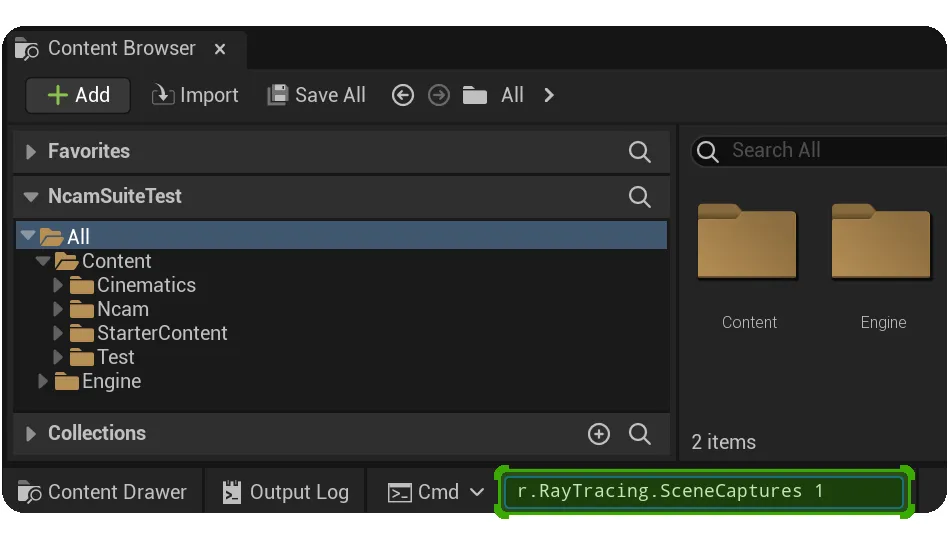Select the All folder in the tree

pyautogui.click(x=341, y=235)
